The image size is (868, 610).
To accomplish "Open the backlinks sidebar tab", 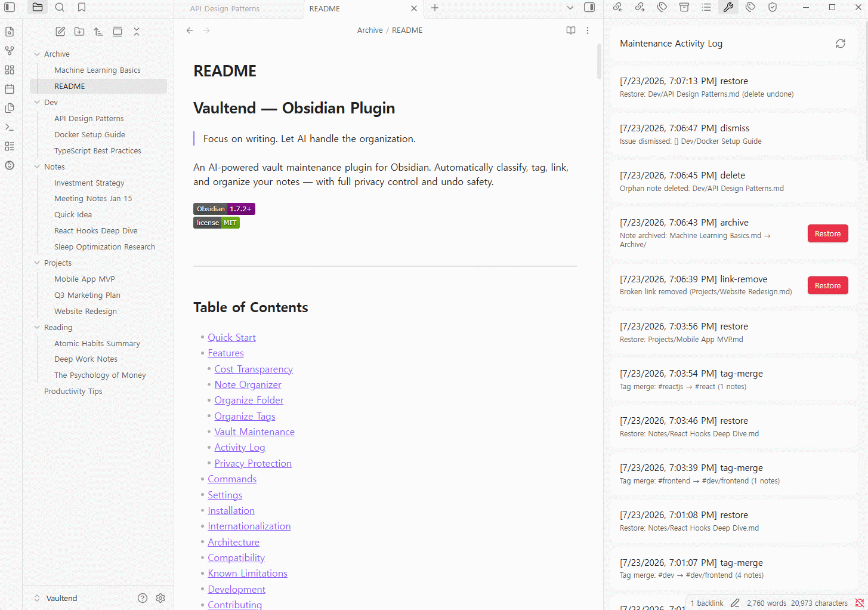I will (x=617, y=7).
